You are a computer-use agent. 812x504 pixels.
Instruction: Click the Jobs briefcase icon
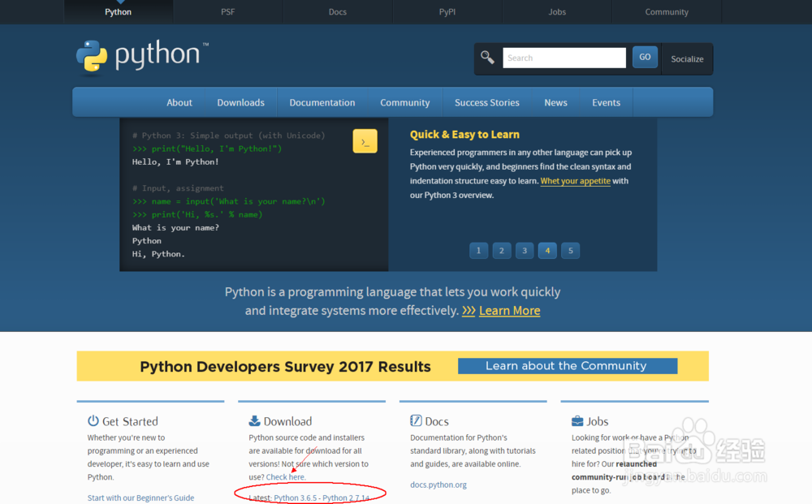pyautogui.click(x=577, y=420)
